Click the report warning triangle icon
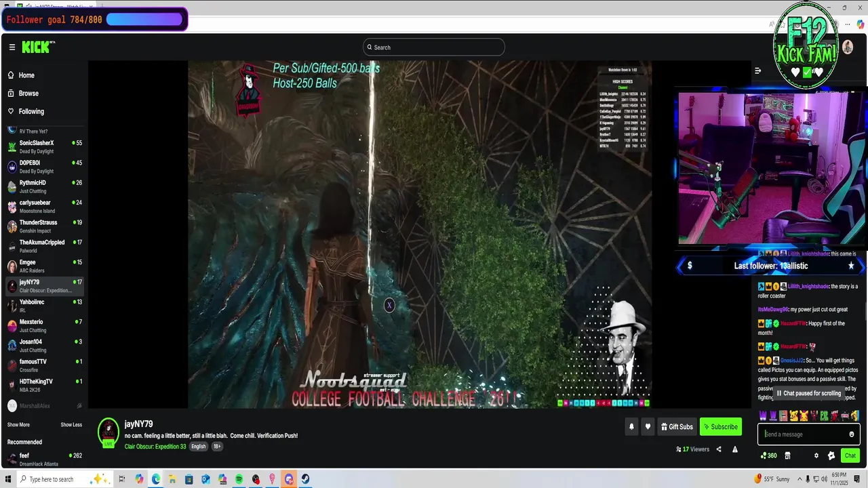The image size is (868, 488). point(734,449)
